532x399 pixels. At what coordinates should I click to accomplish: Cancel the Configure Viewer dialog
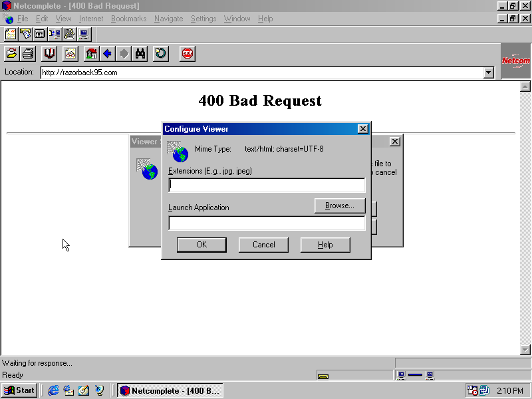click(x=263, y=245)
